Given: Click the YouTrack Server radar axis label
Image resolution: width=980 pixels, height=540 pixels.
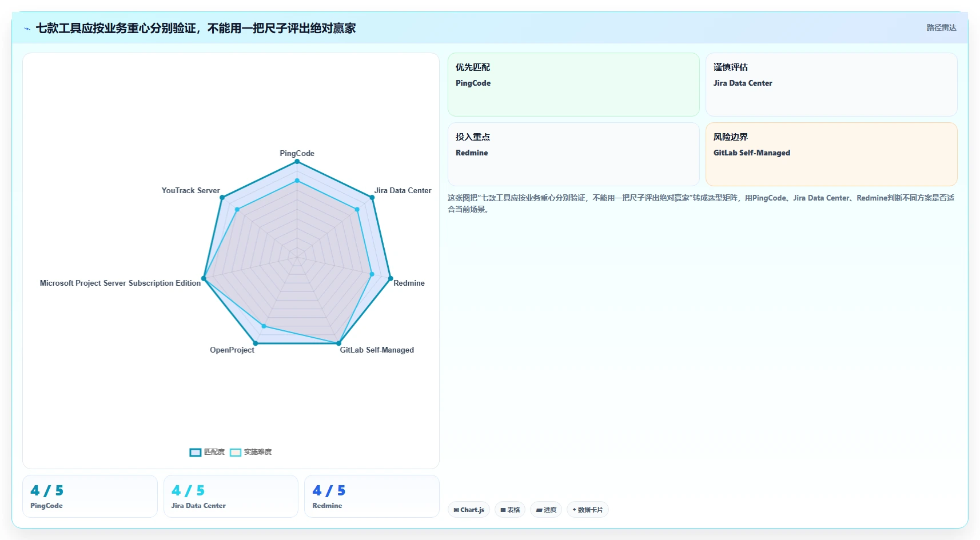Looking at the screenshot, I should [x=190, y=190].
